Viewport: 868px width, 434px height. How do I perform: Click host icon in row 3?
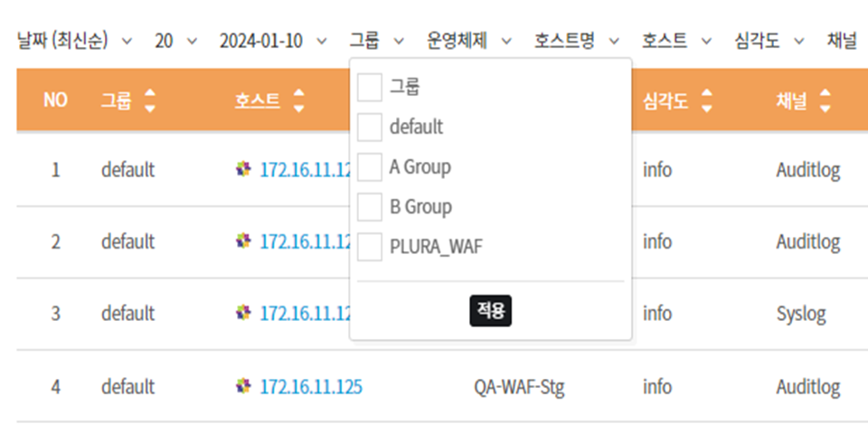(x=242, y=313)
